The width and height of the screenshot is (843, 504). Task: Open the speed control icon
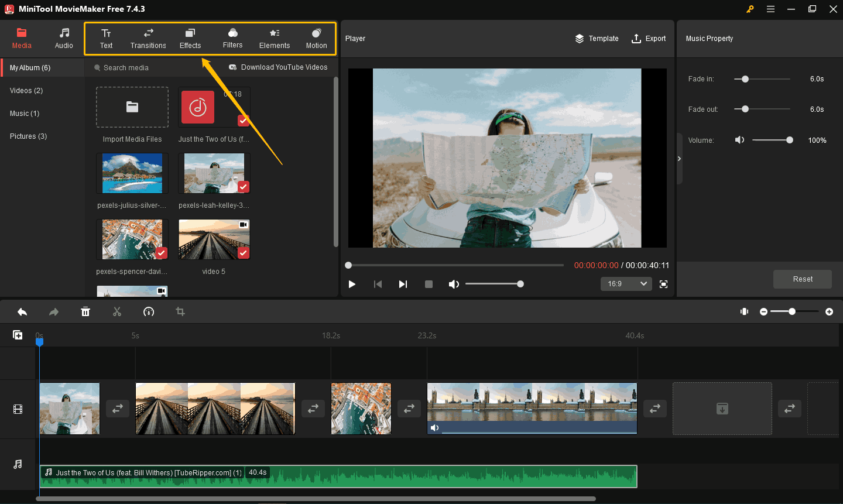pos(149,312)
